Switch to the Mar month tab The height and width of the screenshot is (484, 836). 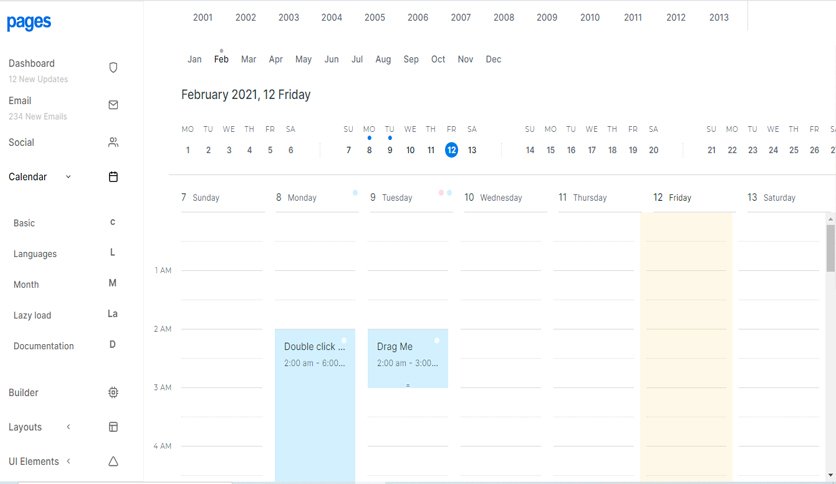coord(248,59)
